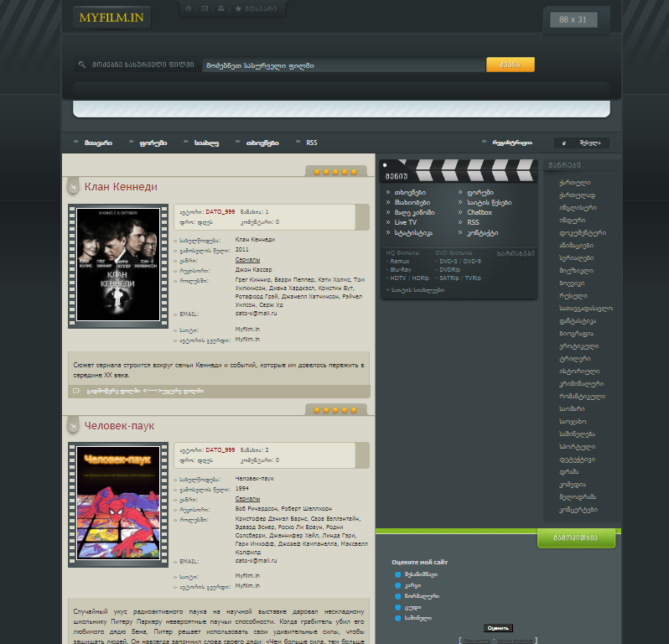Viewport: 669px width, 644px height.
Task: Open the envelope mail icon in the top bar
Action: (x=205, y=8)
